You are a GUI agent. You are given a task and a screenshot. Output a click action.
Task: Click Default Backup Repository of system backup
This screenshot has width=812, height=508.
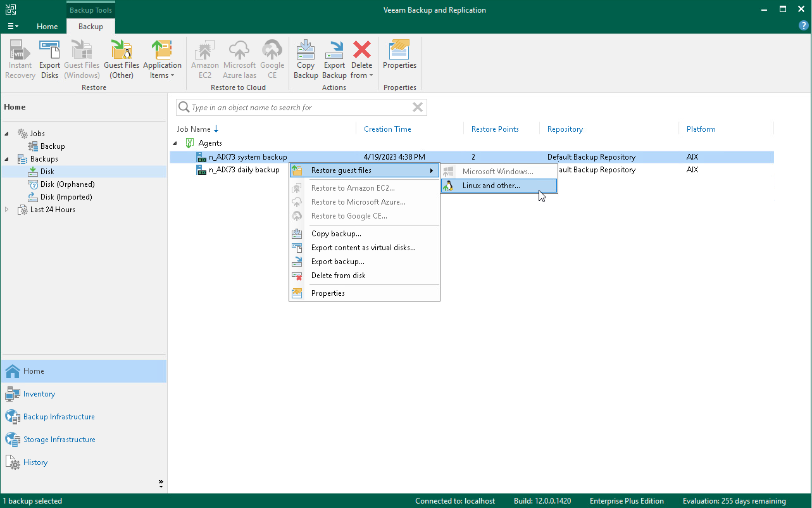point(591,157)
